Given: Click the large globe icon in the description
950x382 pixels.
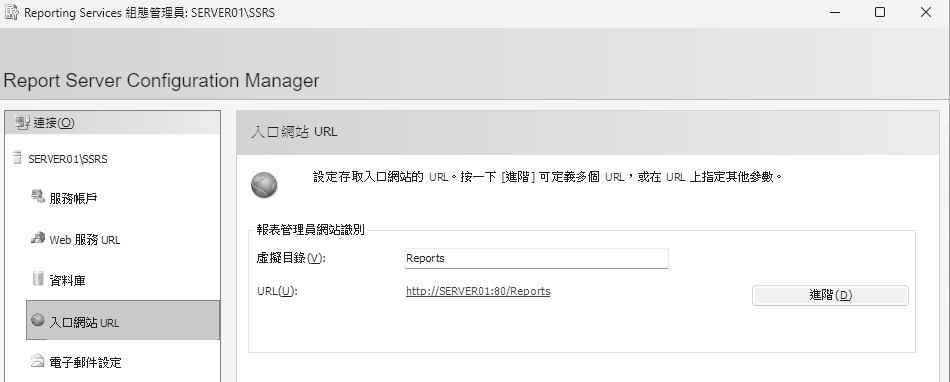Looking at the screenshot, I should click(264, 185).
